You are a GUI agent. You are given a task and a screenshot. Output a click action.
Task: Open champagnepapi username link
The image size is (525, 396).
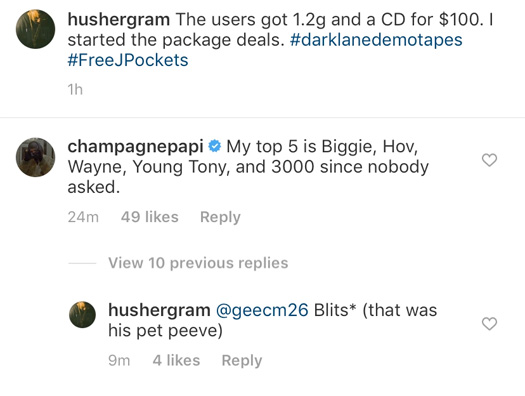[136, 147]
